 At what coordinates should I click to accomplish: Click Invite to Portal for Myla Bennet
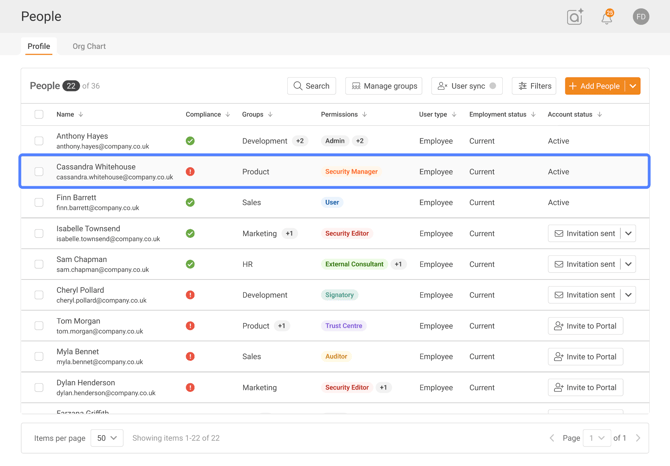tap(585, 357)
